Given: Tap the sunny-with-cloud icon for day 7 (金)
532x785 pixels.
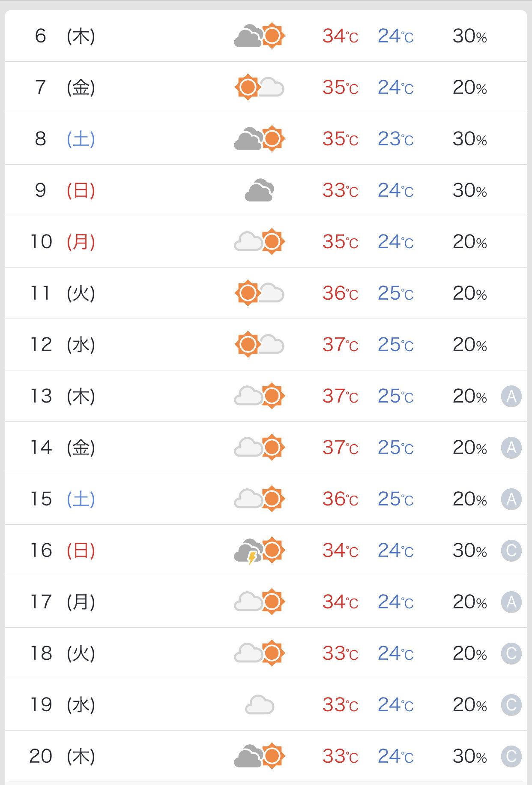Looking at the screenshot, I should (x=260, y=87).
